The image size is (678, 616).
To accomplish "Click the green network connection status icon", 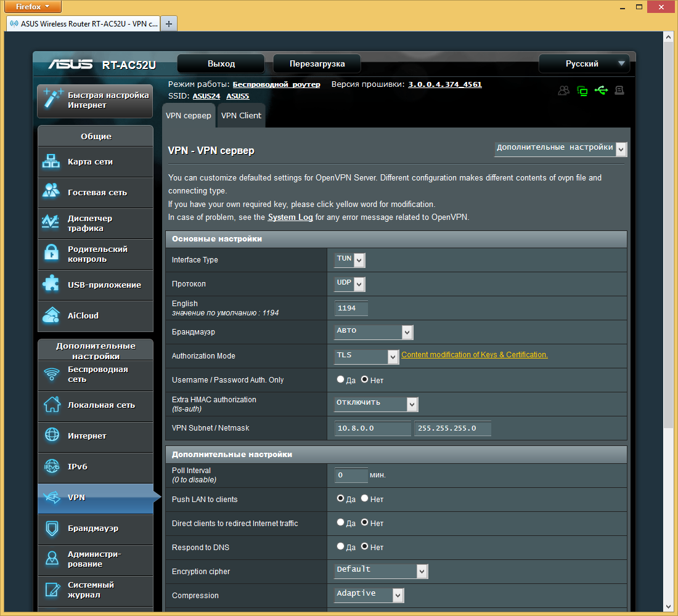I will tap(582, 91).
